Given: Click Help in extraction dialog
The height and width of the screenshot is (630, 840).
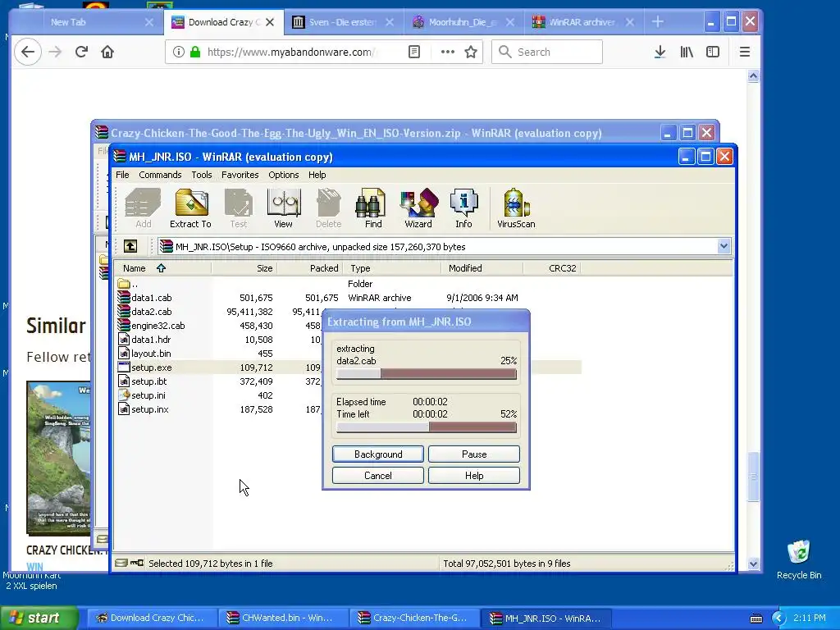Looking at the screenshot, I should pos(474,475).
